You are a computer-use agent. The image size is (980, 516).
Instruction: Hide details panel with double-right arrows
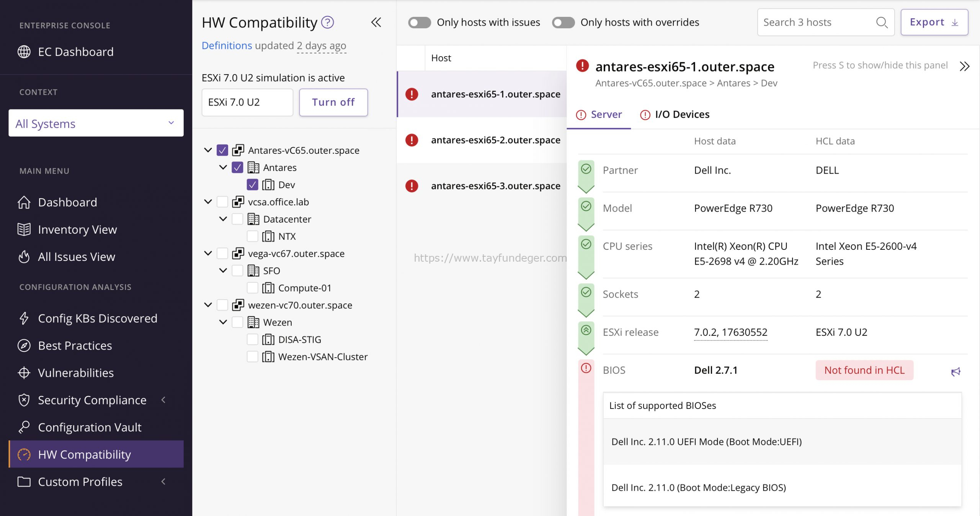tap(964, 67)
